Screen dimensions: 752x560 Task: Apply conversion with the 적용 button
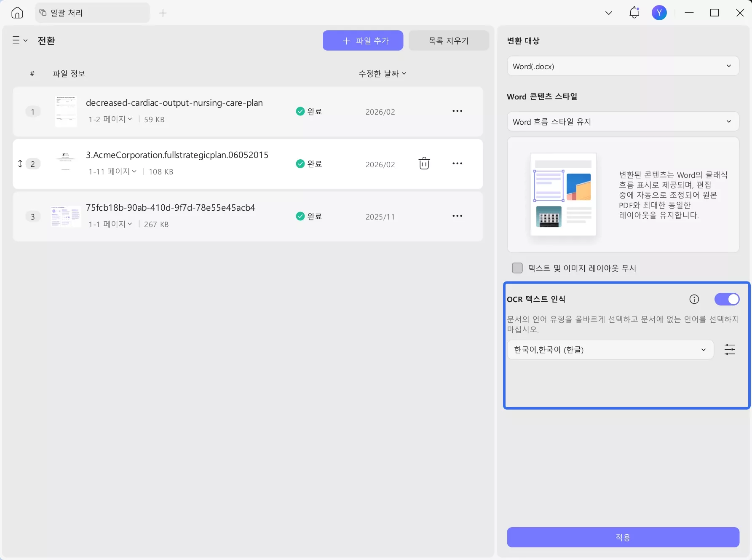[623, 537]
